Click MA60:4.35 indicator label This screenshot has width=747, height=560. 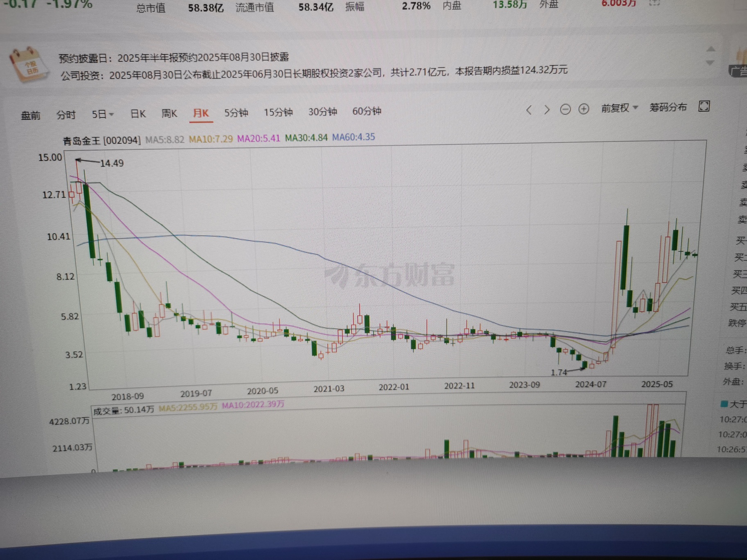point(353,137)
